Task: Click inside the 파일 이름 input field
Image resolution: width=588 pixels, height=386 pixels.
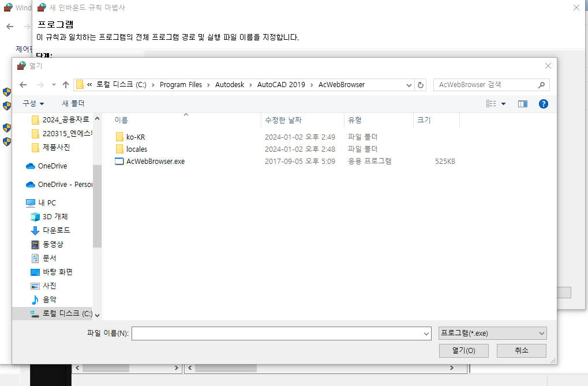Action: [277, 333]
